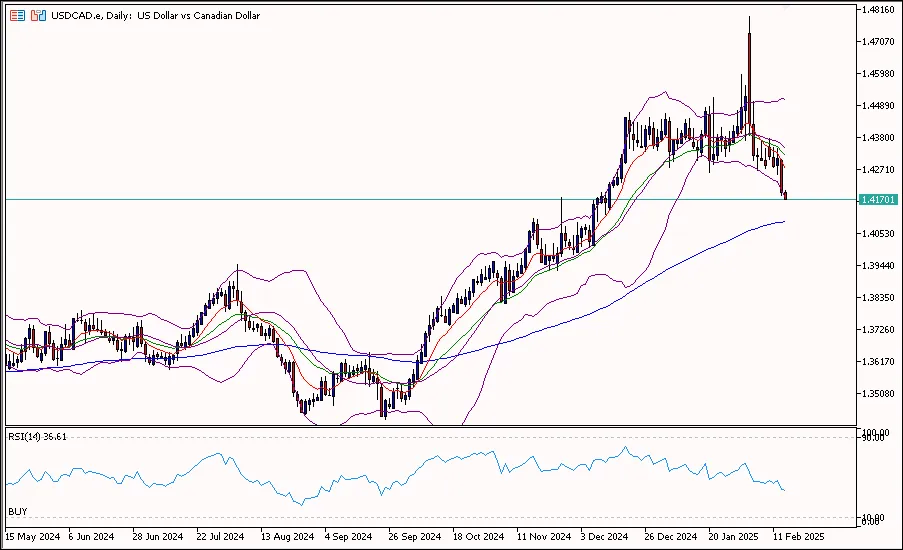This screenshot has width=903, height=550.
Task: Select the latest candle at chart's right edge
Action: [x=786, y=194]
